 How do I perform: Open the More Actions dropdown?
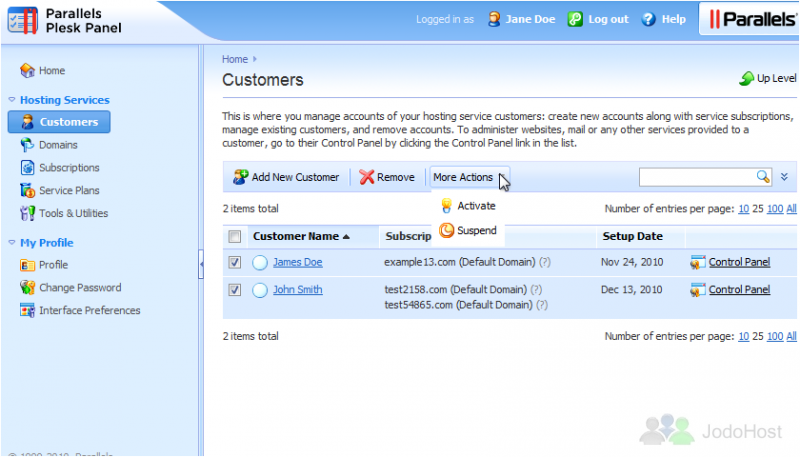(x=469, y=177)
